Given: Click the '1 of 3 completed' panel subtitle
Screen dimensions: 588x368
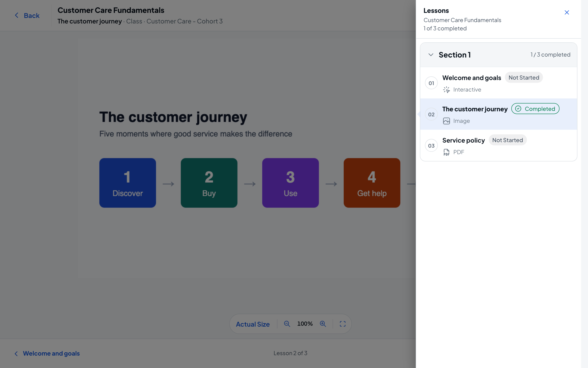Looking at the screenshot, I should [x=445, y=29].
